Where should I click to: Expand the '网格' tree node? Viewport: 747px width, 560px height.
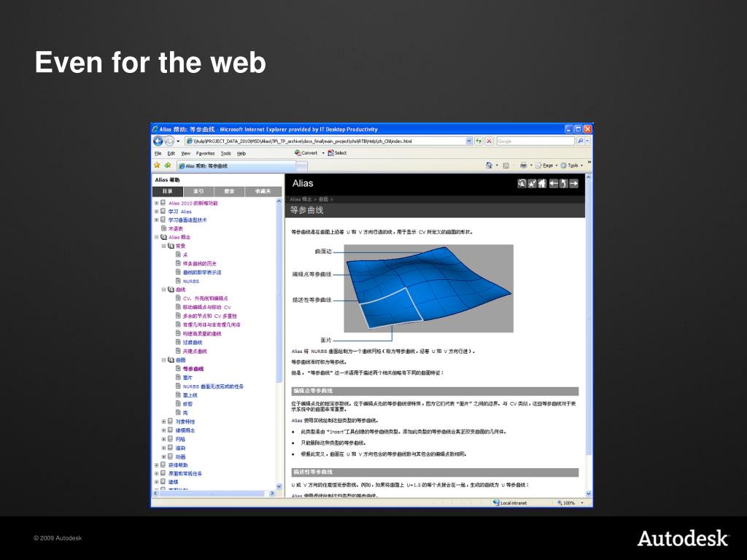tap(163, 439)
